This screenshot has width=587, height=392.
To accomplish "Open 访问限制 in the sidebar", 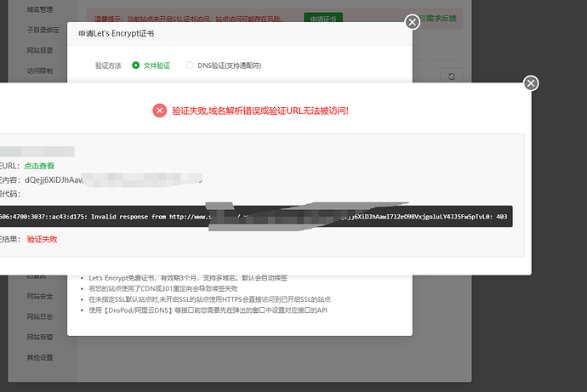I will [x=40, y=71].
